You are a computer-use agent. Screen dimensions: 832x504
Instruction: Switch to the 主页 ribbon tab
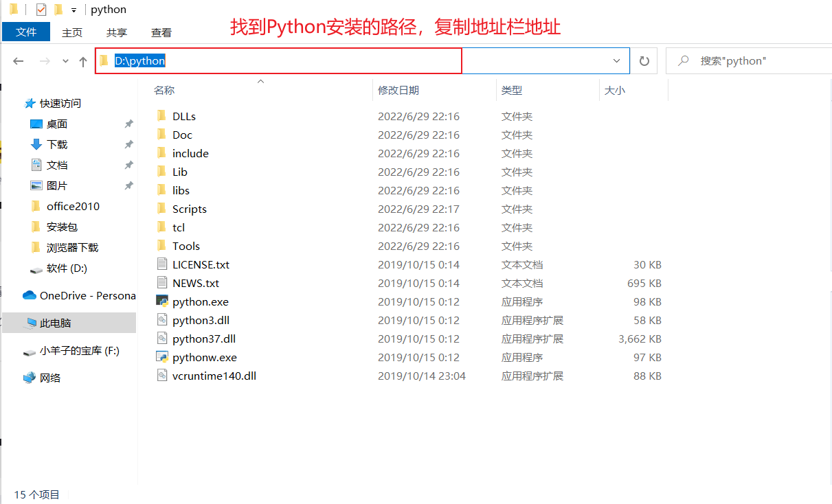(72, 32)
